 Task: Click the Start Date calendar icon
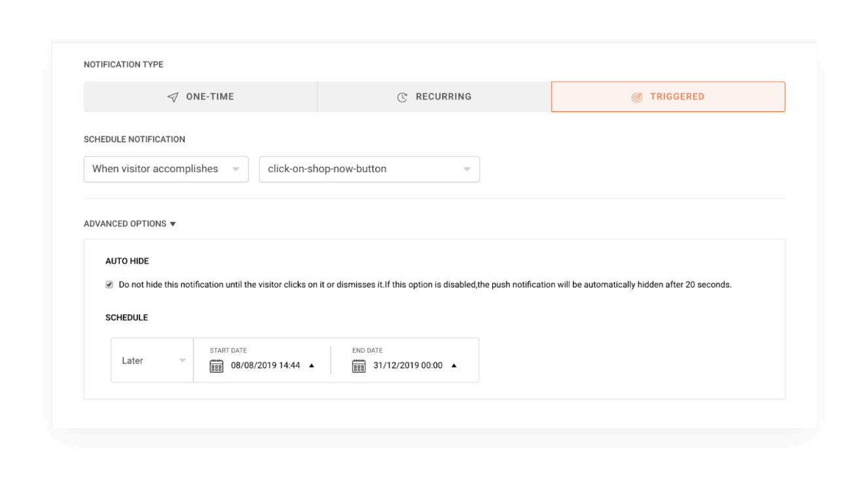[x=217, y=366]
